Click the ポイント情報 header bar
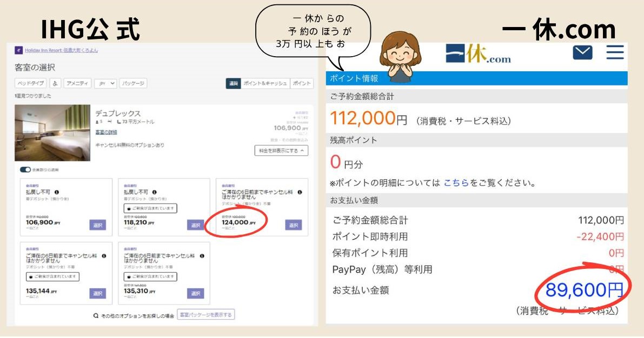644x338 pixels. tap(476, 78)
